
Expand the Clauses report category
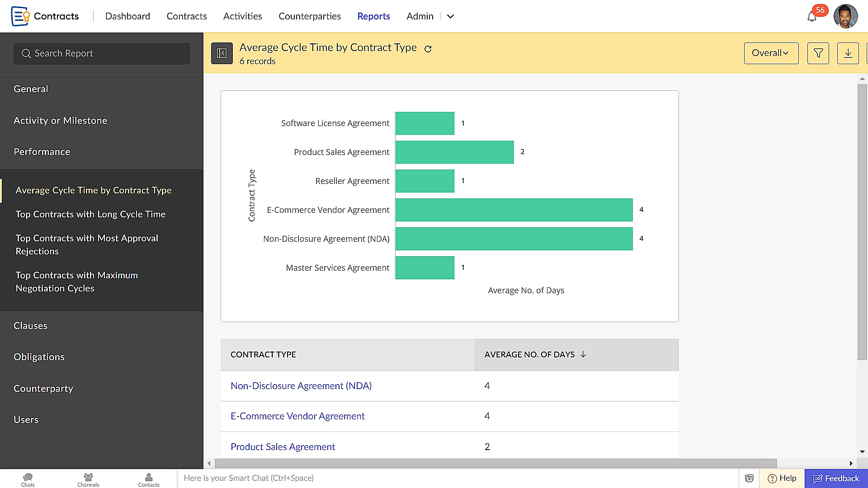pos(31,326)
